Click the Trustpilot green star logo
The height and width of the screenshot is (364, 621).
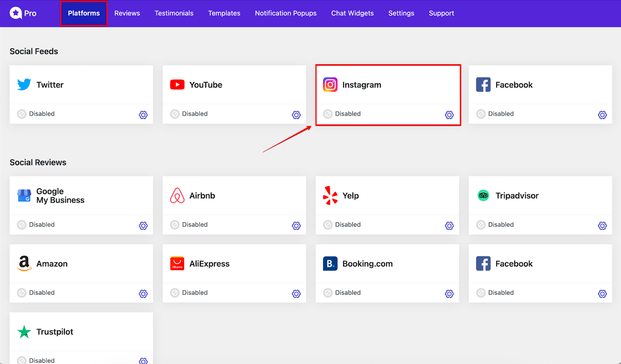24,332
